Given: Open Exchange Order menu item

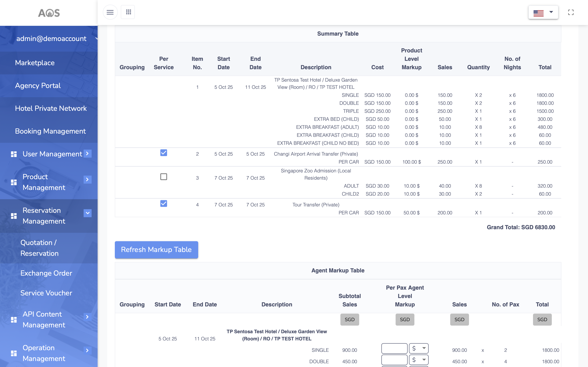Looking at the screenshot, I should click(x=46, y=273).
